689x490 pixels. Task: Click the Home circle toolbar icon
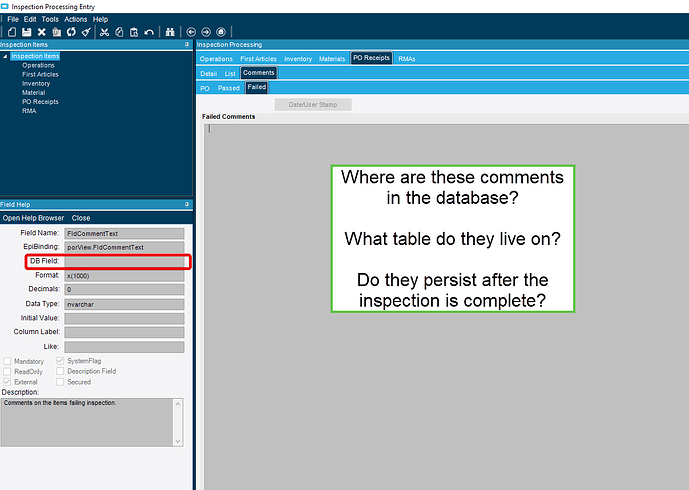[221, 32]
